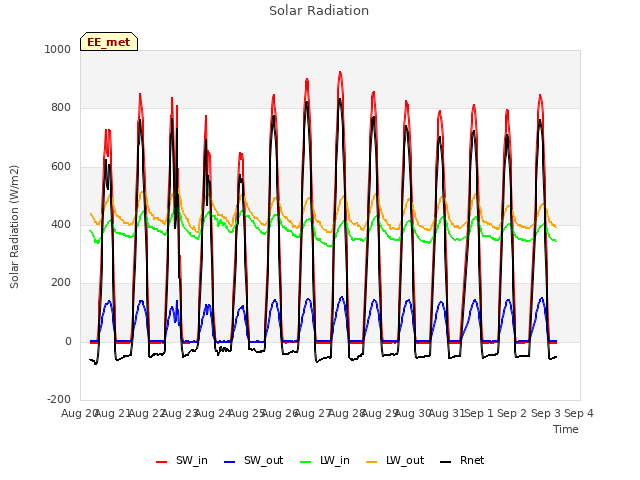Click the Sep 2 x-axis tick label

(512, 413)
